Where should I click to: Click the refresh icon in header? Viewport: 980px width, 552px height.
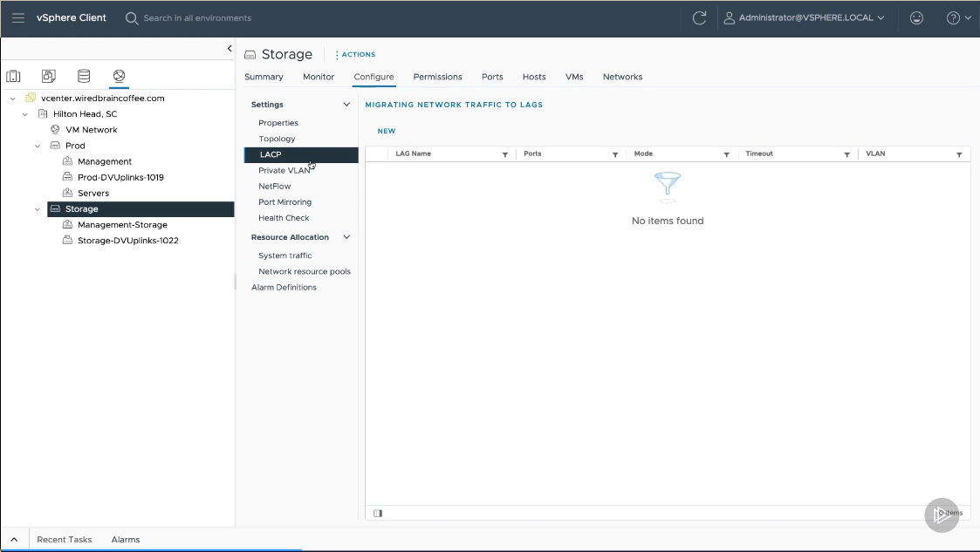coord(698,17)
